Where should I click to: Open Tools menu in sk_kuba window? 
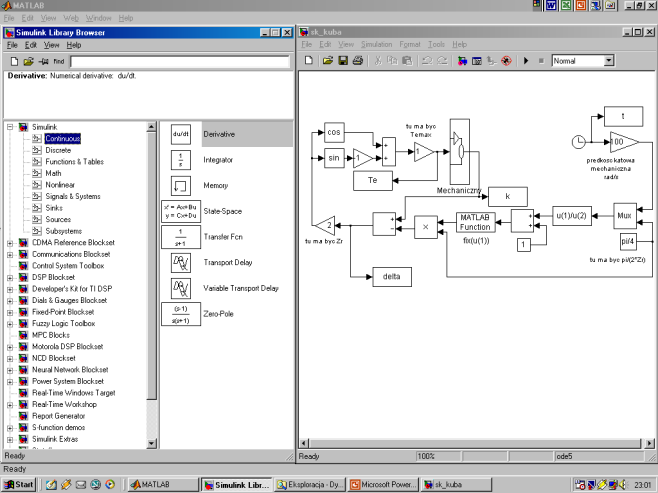(x=436, y=44)
